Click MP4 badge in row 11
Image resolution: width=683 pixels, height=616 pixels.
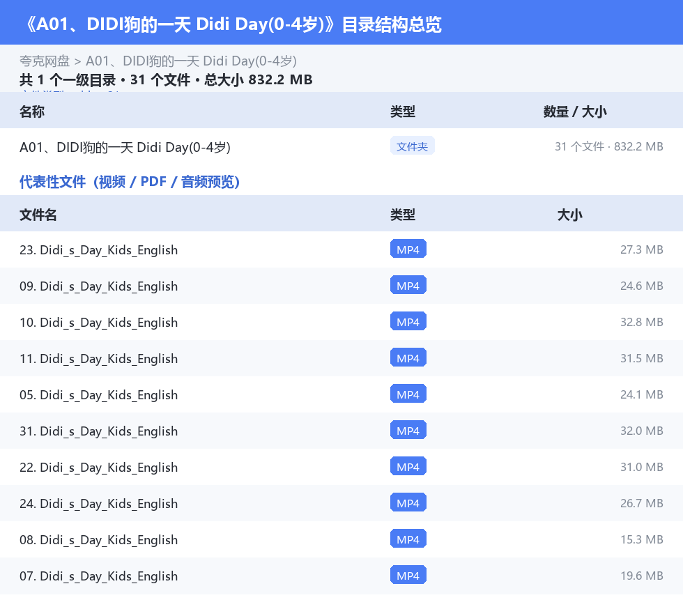click(x=408, y=357)
